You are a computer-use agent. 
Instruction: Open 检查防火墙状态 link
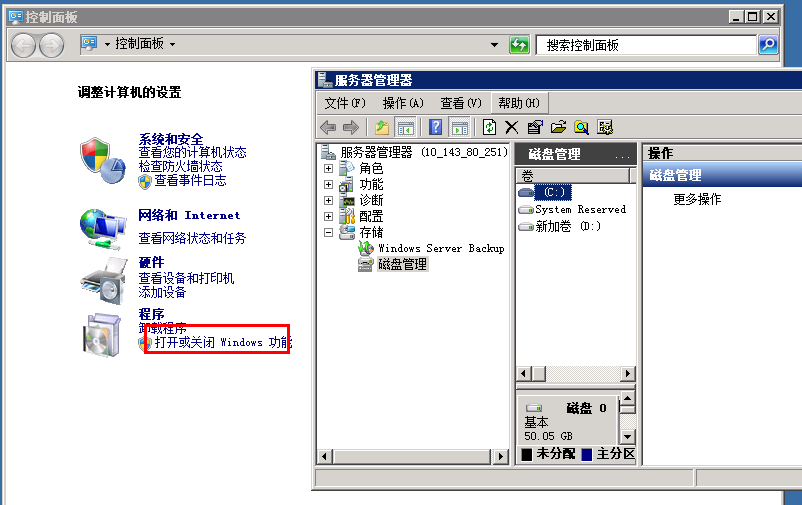click(x=180, y=166)
